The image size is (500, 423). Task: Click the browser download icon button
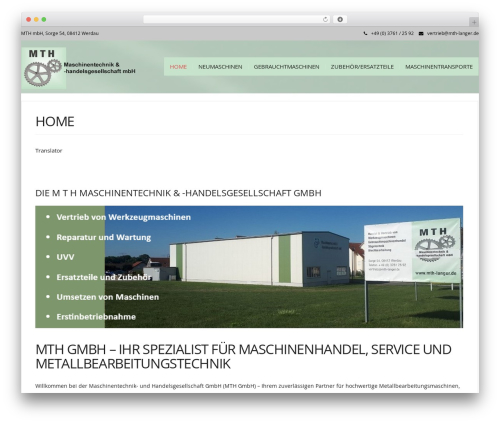[340, 19]
